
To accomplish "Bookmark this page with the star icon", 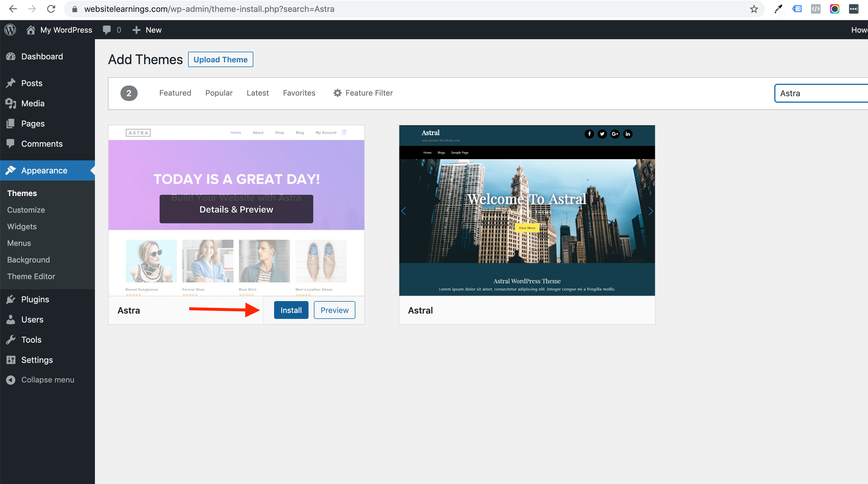I will pyautogui.click(x=754, y=9).
